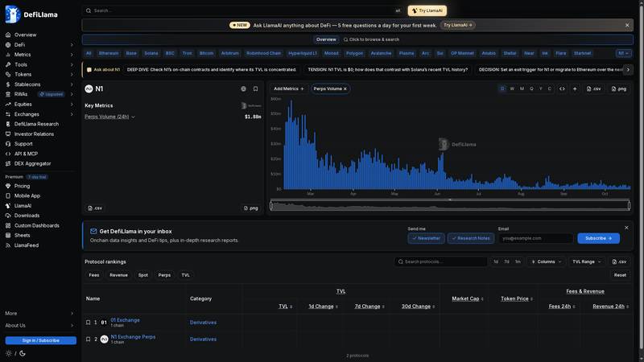This screenshot has width=644, height=362.
Task: Select monthly M chart interval
Action: (522, 88)
